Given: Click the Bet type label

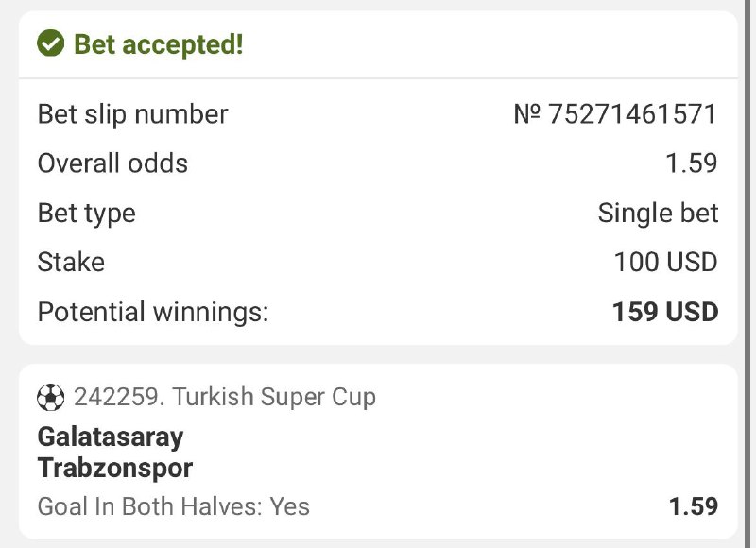Looking at the screenshot, I should [86, 213].
